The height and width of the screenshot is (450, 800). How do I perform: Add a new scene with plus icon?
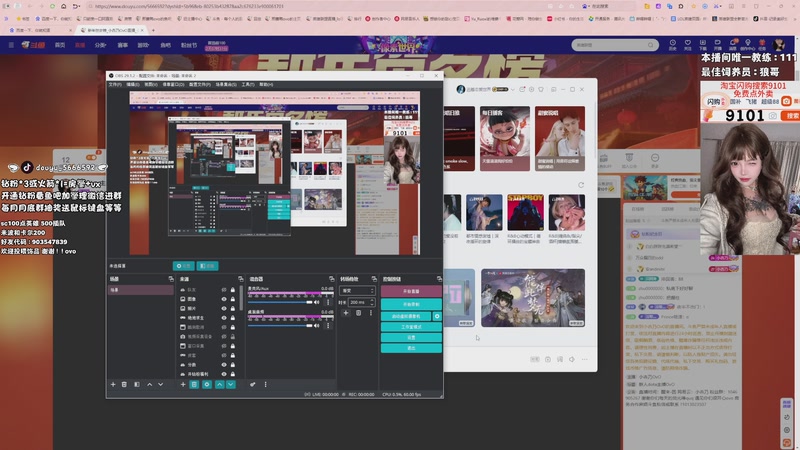pos(113,384)
